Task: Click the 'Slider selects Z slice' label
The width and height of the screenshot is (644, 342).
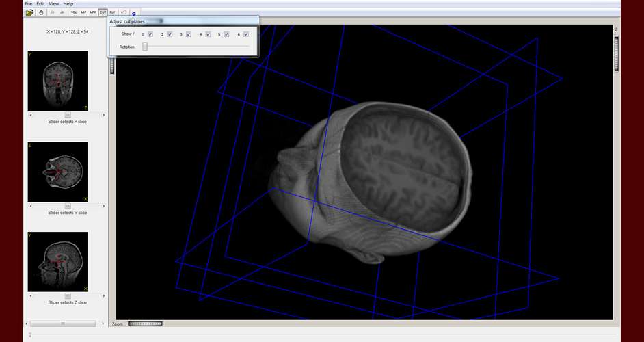Action: tap(68, 303)
